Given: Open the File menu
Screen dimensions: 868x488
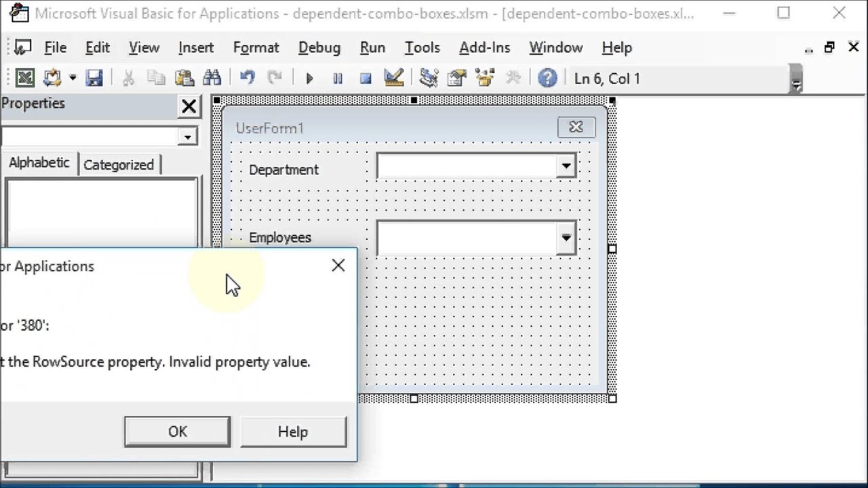Looking at the screenshot, I should pyautogui.click(x=55, y=47).
